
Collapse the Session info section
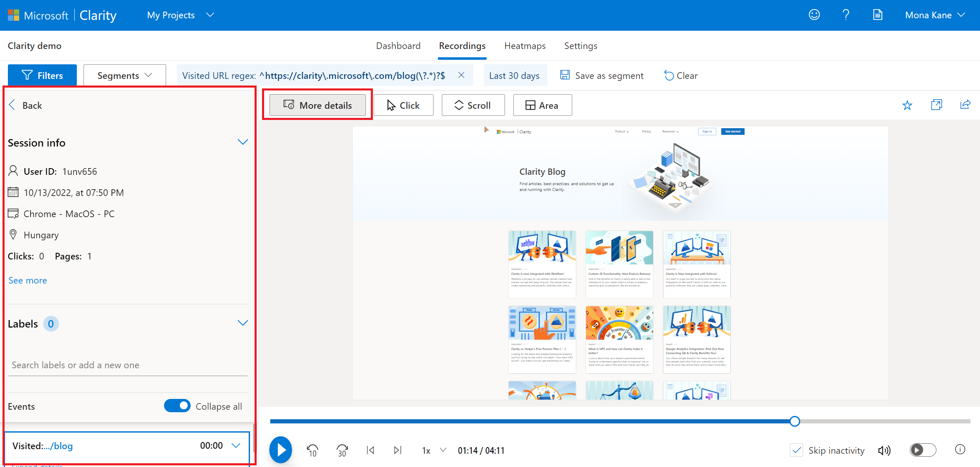tap(243, 142)
